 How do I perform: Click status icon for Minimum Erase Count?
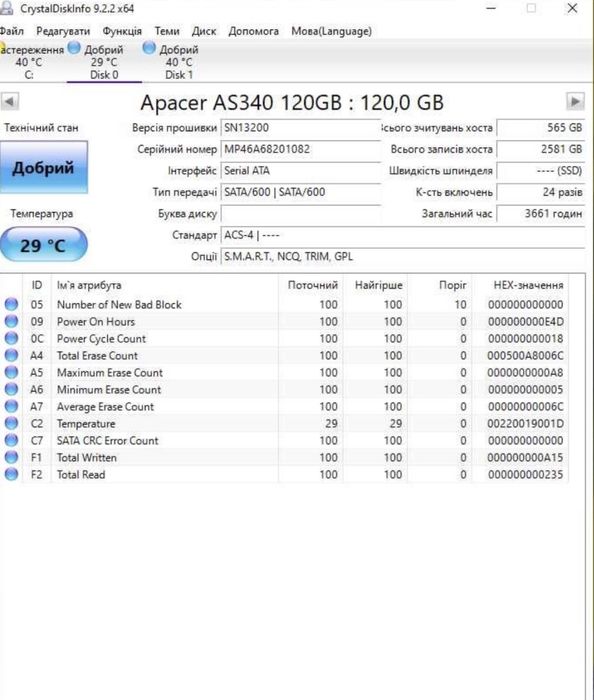pos(11,389)
